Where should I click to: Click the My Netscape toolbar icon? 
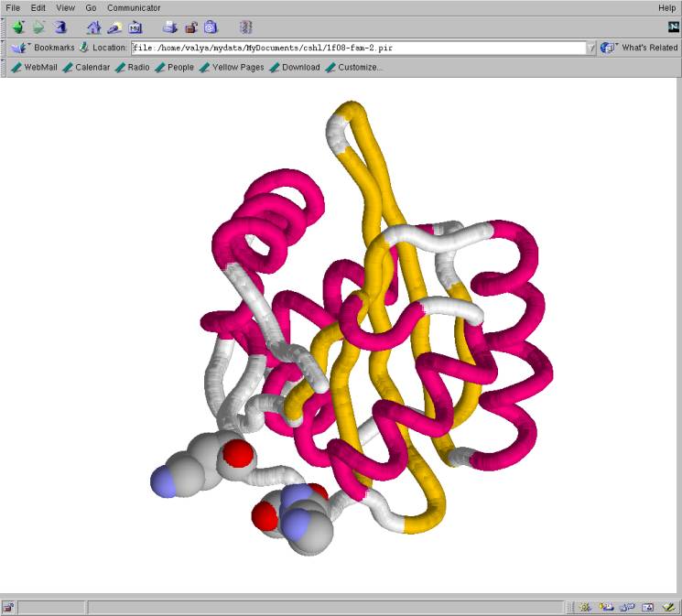coord(135,27)
